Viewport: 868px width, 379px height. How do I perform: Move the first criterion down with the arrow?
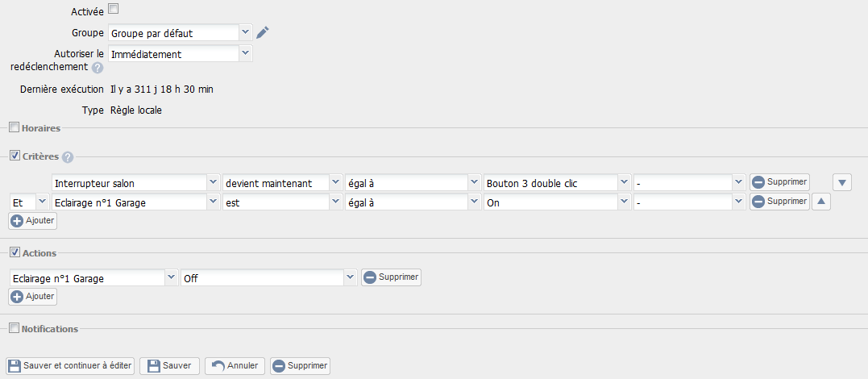pos(842,182)
